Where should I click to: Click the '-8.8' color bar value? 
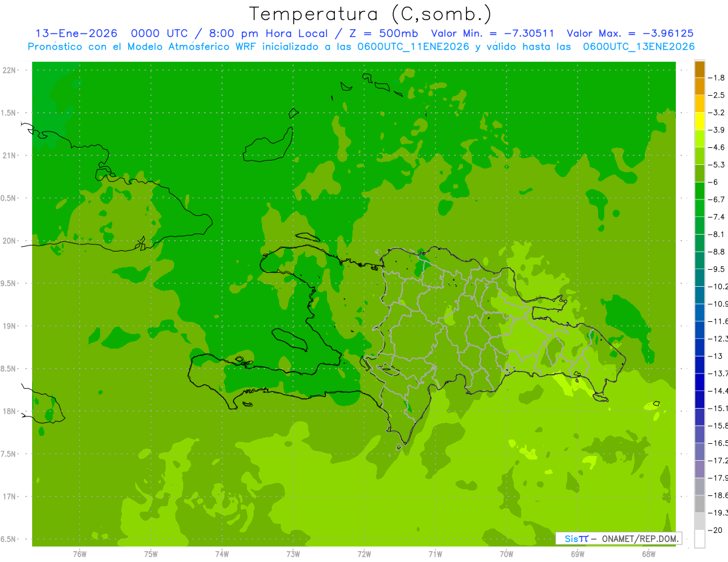click(718, 252)
